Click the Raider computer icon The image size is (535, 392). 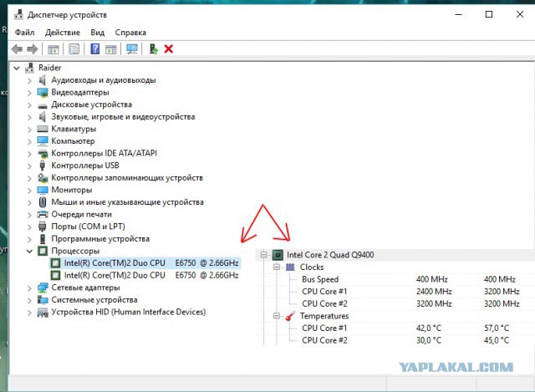pyautogui.click(x=30, y=68)
